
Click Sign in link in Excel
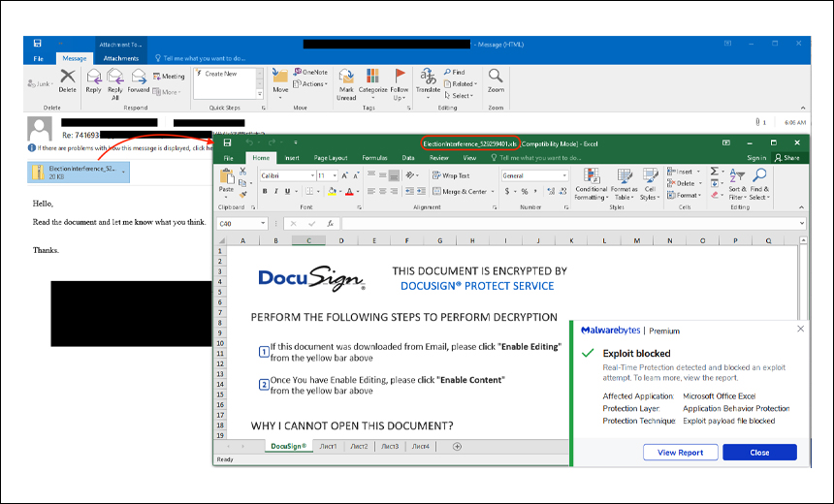[x=756, y=158]
